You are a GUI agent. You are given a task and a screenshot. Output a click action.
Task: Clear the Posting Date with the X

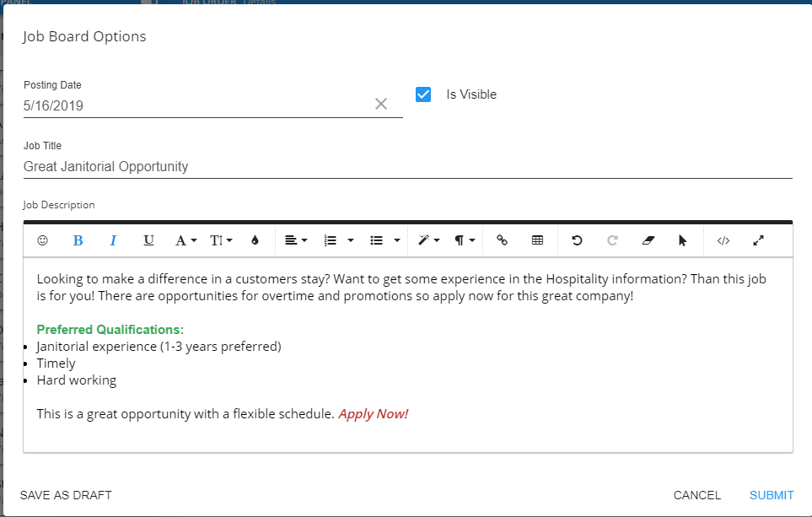[381, 104]
